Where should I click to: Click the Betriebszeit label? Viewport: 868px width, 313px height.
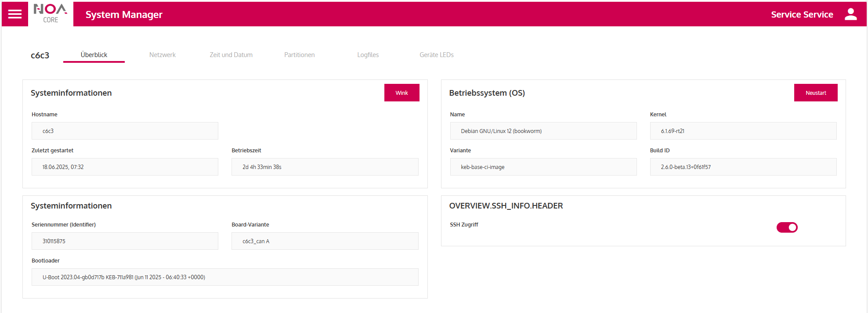(246, 150)
